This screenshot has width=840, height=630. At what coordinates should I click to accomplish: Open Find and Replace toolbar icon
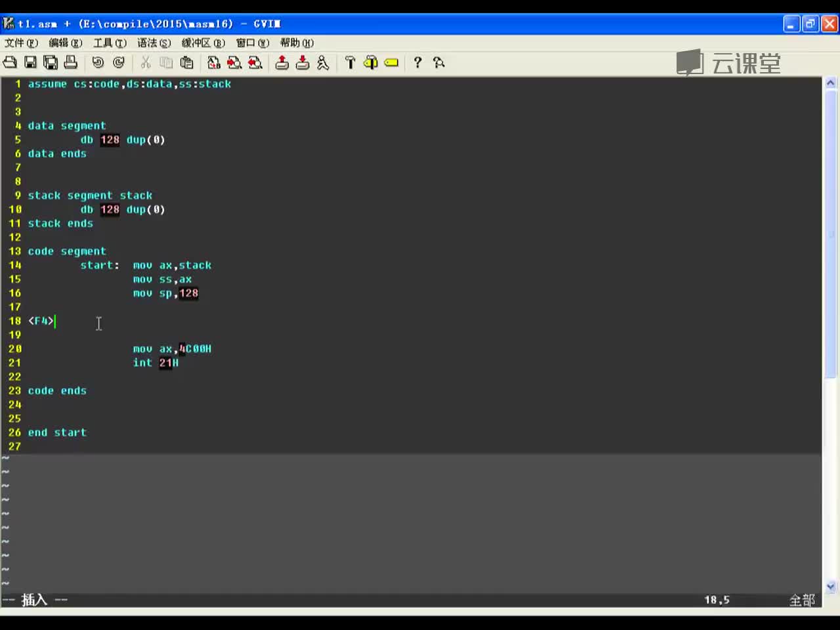(x=214, y=62)
